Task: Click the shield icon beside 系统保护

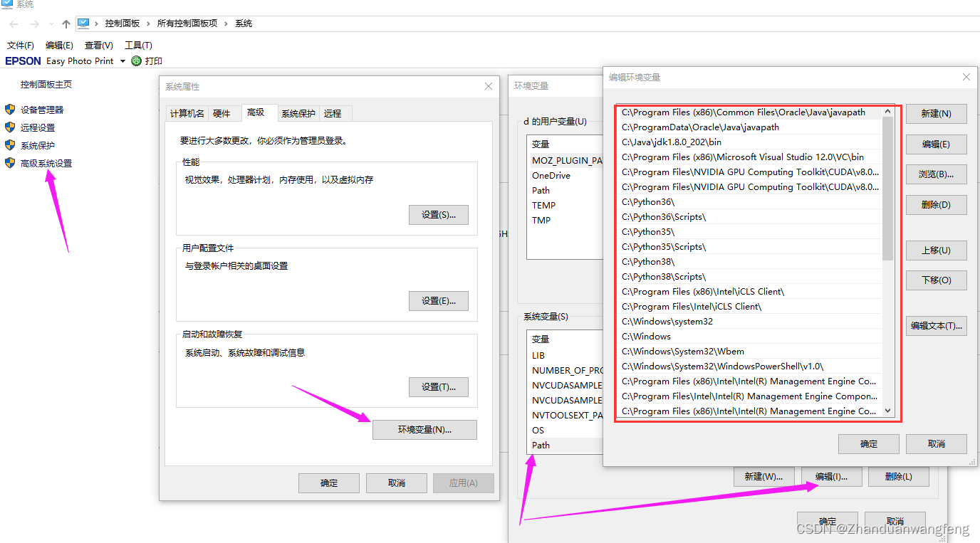Action: (10, 145)
